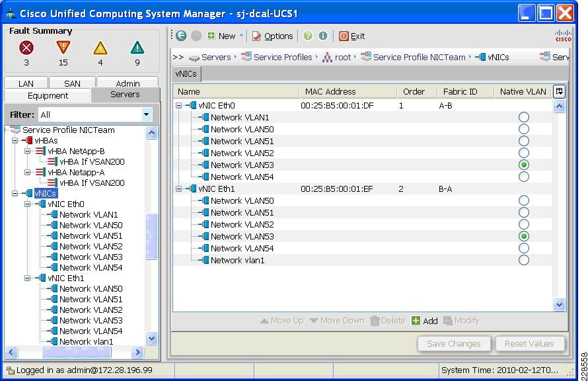Click the Add green plus icon
The height and width of the screenshot is (381, 588).
tap(416, 321)
